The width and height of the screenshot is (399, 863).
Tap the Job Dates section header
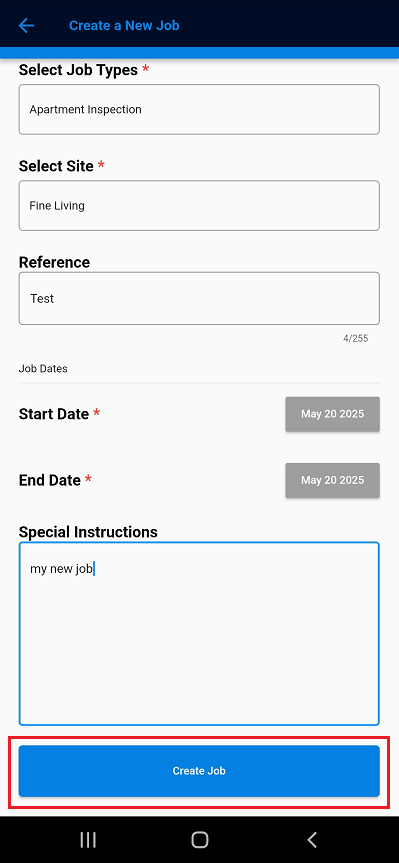(43, 369)
